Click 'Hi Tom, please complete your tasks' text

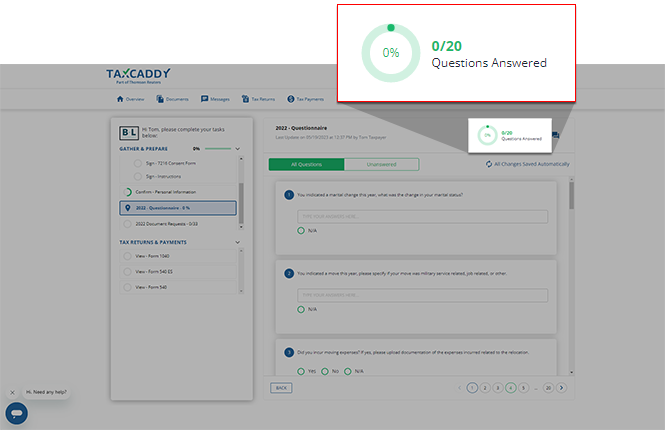[x=183, y=132]
